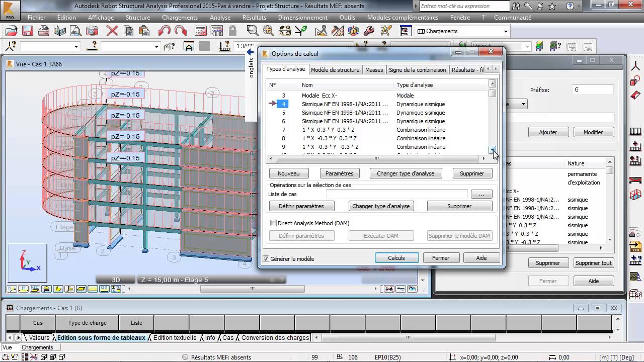644x362 pixels.
Task: Select analysis row number 4
Action: [x=378, y=104]
